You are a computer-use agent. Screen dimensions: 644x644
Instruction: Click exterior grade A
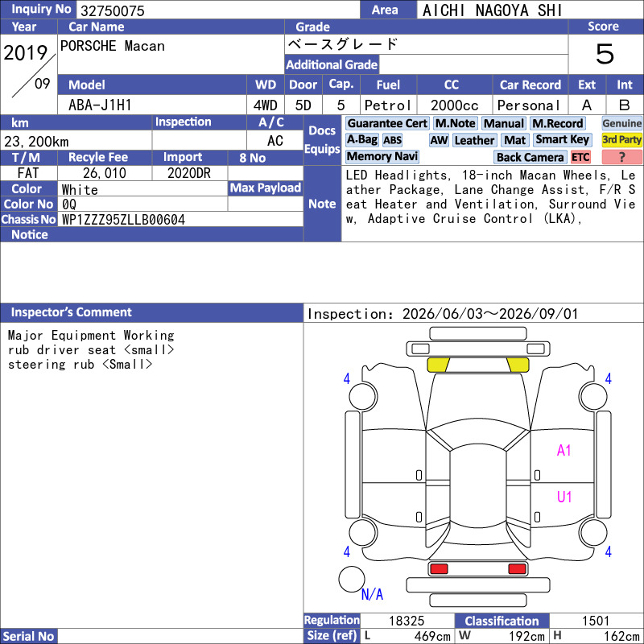point(587,105)
